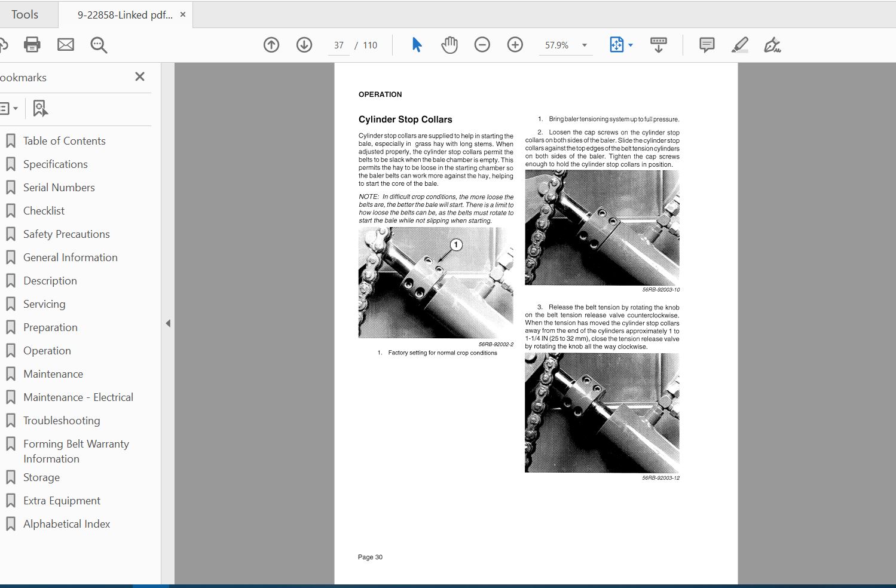Add a sticky note comment
Screen dimensions: 896x588
[x=707, y=45]
